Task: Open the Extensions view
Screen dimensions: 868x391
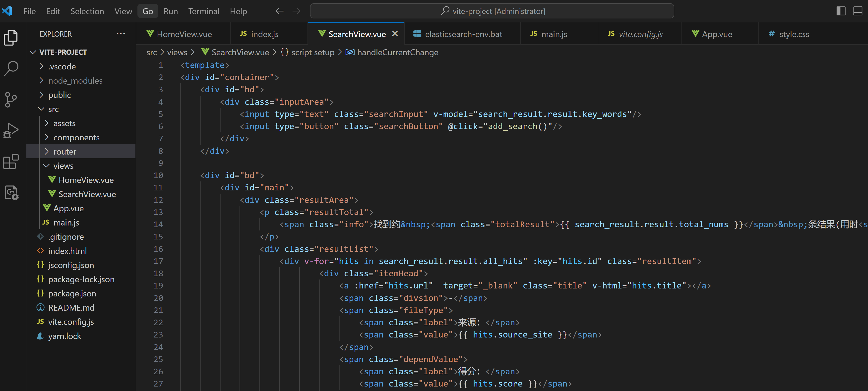Action: click(11, 162)
